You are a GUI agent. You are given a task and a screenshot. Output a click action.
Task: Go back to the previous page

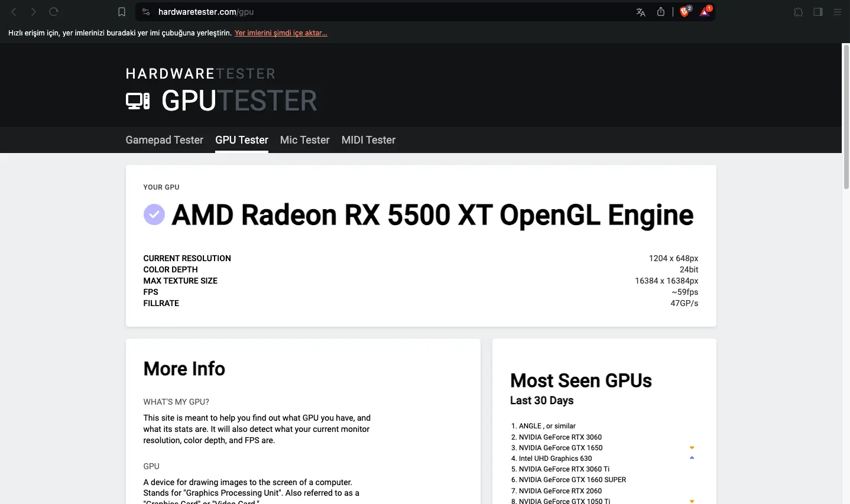pos(14,12)
